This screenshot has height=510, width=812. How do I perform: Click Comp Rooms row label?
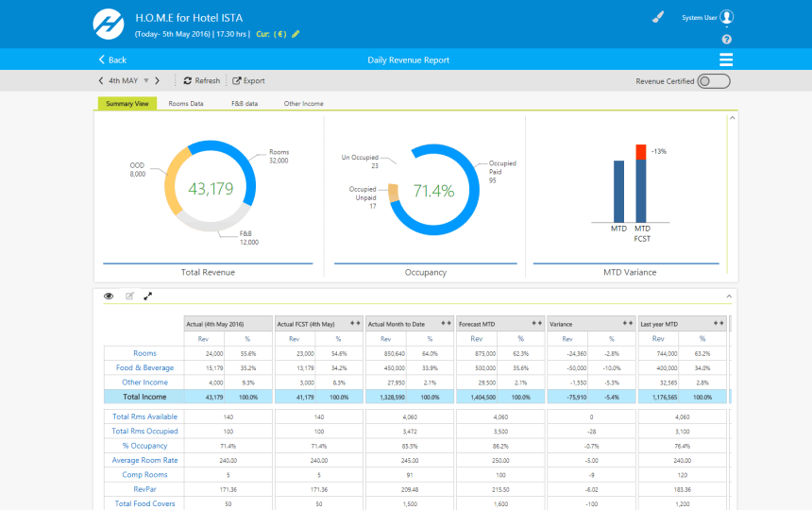click(x=144, y=474)
